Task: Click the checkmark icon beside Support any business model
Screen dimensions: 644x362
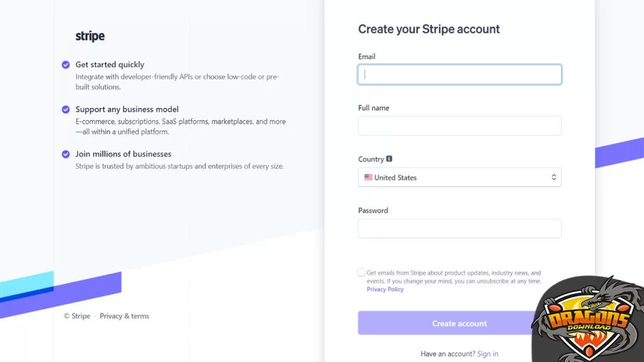Action: (x=65, y=109)
